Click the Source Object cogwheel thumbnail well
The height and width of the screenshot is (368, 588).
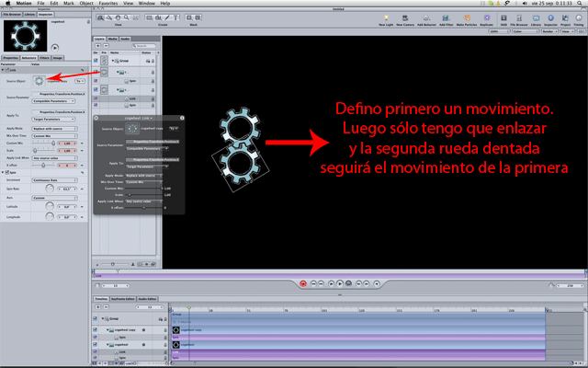39,81
